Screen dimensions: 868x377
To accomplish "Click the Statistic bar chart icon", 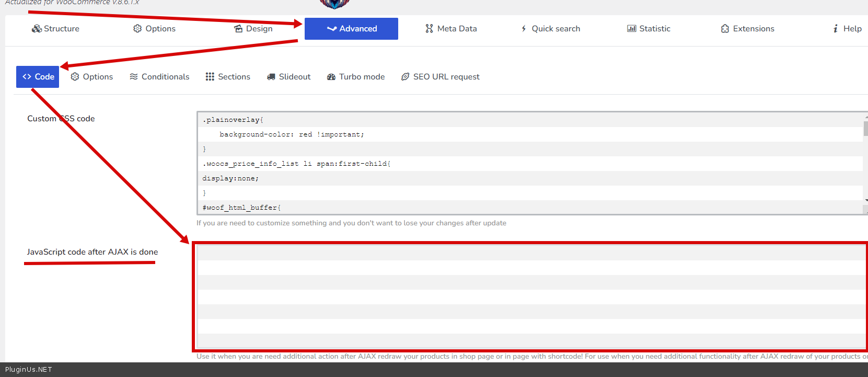I will 632,29.
